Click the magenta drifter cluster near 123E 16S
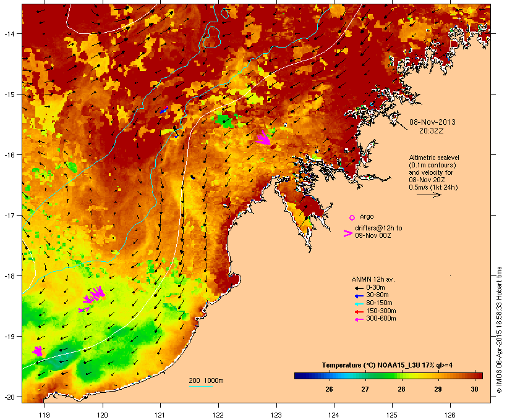The height and width of the screenshot is (420, 507). click(x=263, y=138)
